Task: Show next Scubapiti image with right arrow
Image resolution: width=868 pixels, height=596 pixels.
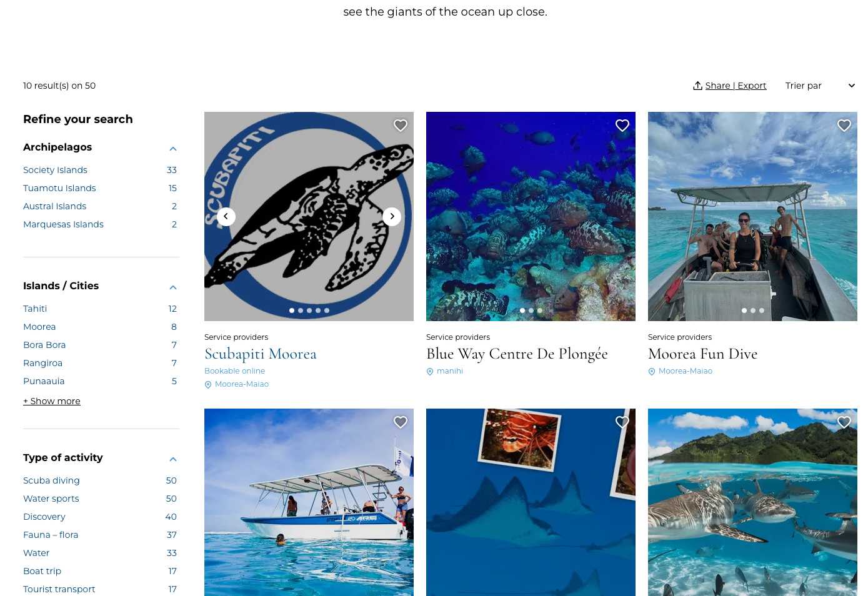Action: pos(392,216)
